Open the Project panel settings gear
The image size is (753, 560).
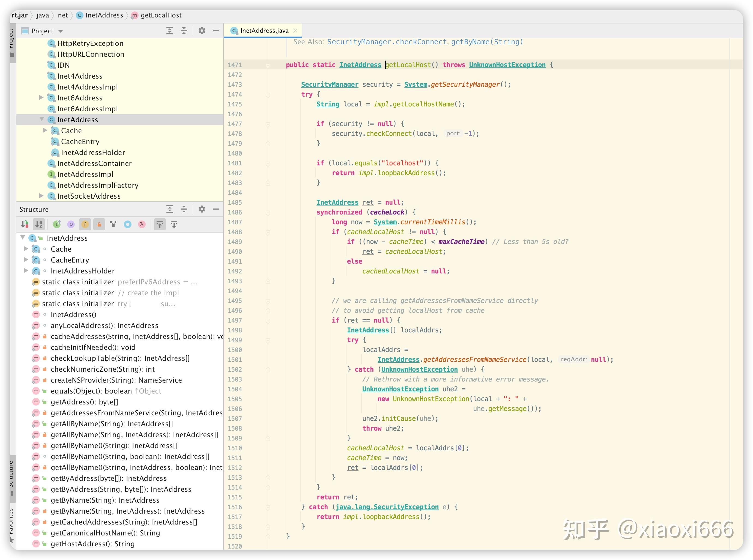[x=202, y=31]
